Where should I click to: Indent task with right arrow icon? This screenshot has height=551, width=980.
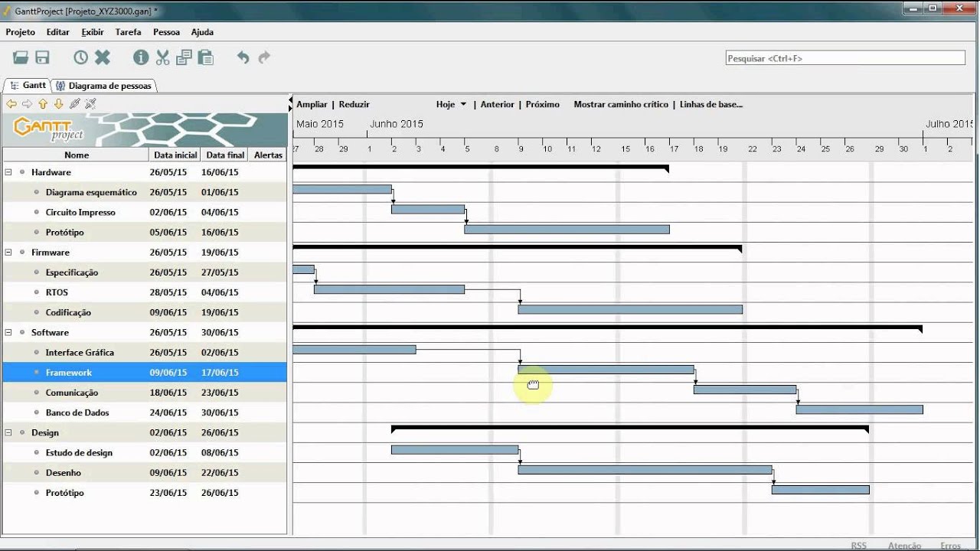pyautogui.click(x=27, y=103)
